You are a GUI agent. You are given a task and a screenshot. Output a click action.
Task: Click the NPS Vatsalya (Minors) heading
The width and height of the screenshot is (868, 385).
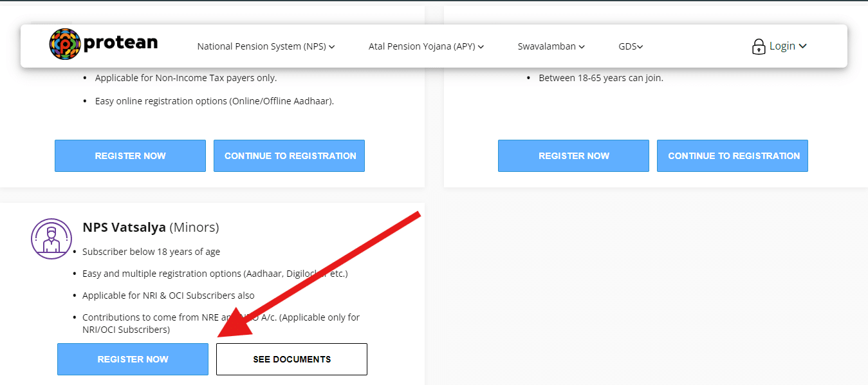coord(150,227)
